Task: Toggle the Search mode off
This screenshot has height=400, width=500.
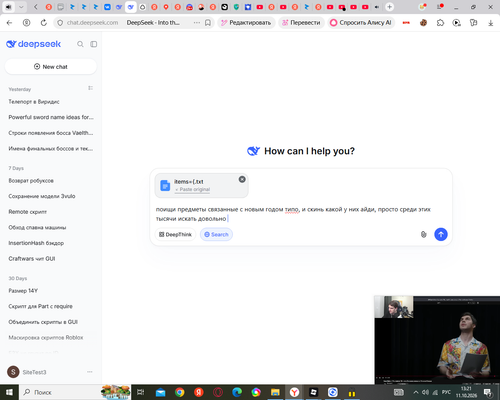Action: point(216,234)
